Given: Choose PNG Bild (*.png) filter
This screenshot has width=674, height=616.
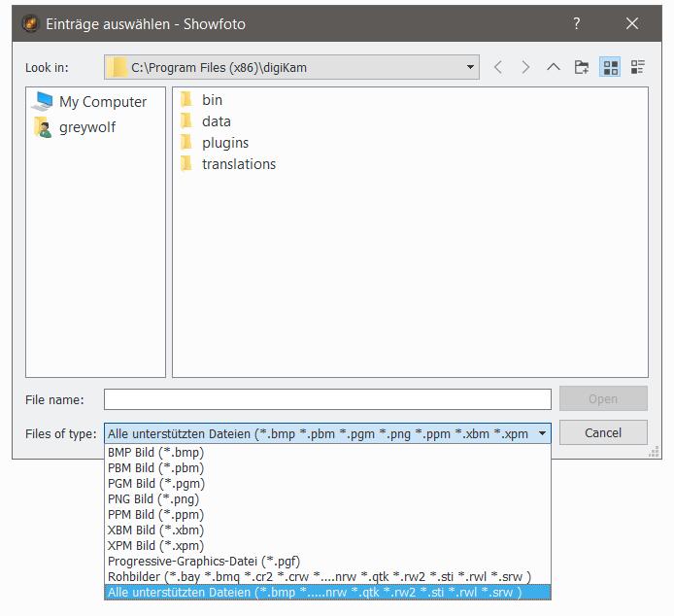Looking at the screenshot, I should [x=153, y=499].
